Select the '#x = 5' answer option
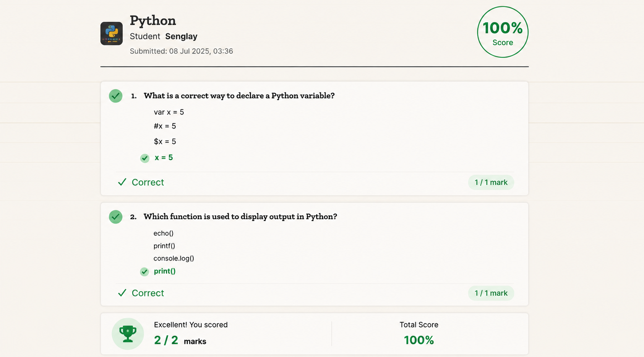This screenshot has width=644, height=357. [165, 126]
